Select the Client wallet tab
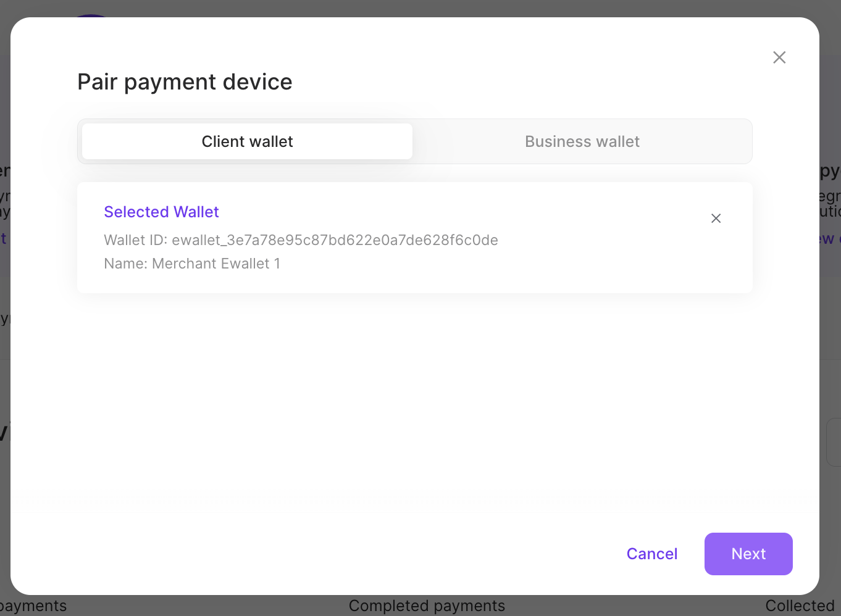 click(247, 141)
